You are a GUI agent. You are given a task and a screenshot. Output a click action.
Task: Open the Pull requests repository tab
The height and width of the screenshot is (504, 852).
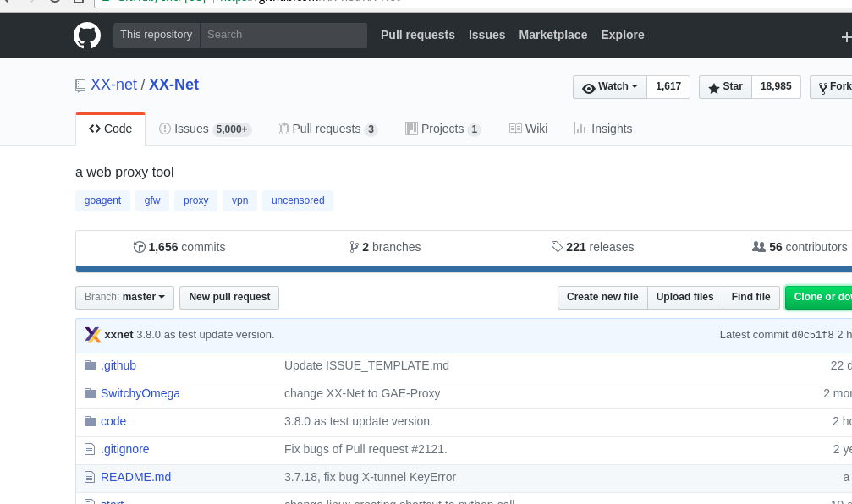[327, 129]
